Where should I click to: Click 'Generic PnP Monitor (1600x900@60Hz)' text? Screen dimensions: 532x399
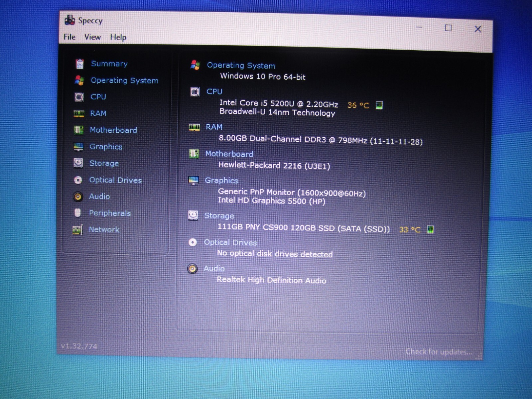pyautogui.click(x=292, y=193)
